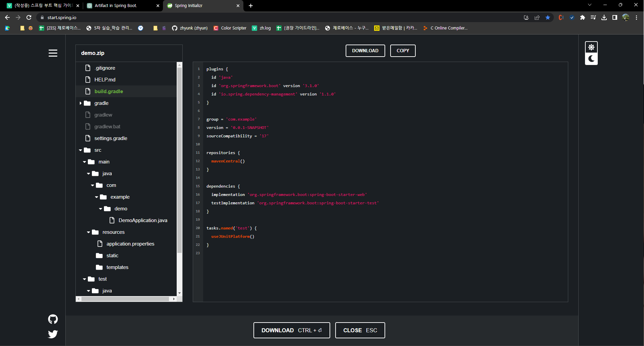Collapse the java folder under main

[89, 174]
